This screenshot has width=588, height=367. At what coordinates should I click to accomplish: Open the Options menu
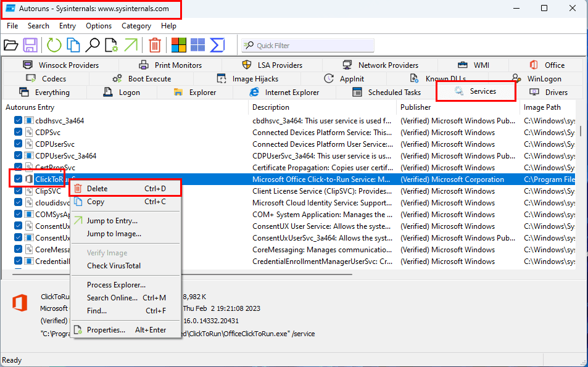99,26
